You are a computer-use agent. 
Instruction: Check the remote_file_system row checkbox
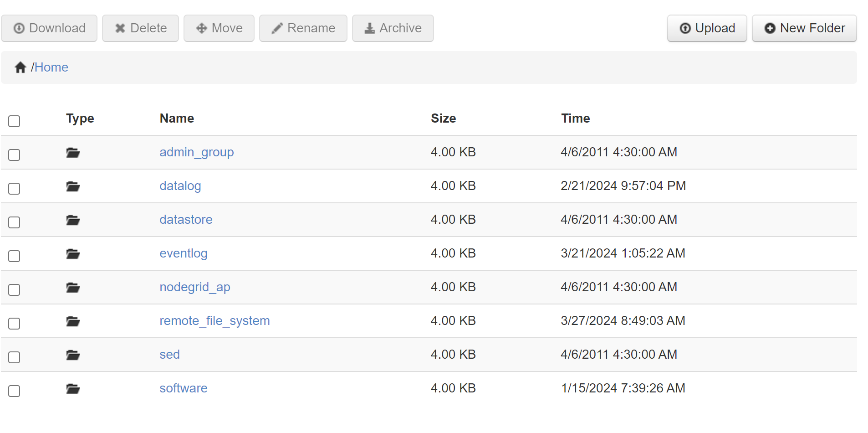[x=14, y=324]
